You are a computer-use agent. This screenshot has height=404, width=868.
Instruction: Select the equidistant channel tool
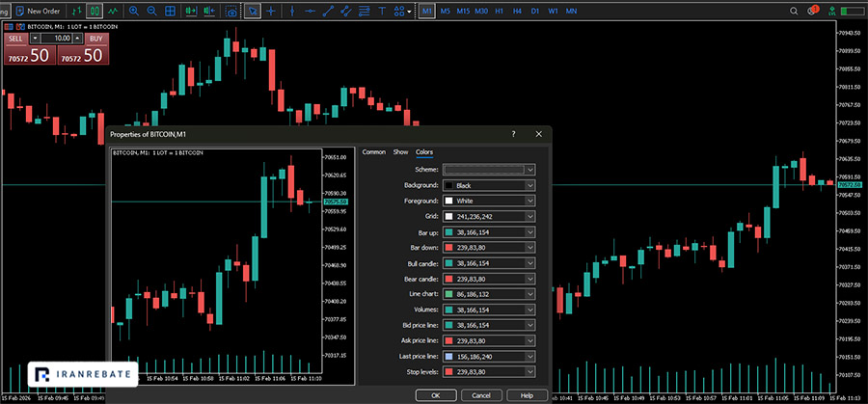(x=346, y=11)
